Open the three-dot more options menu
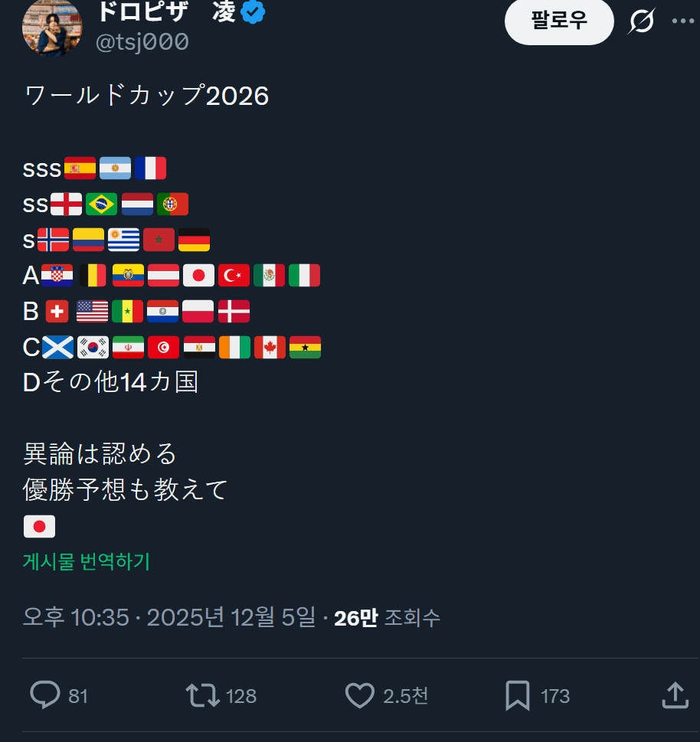Viewport: 700px width, 742px height. [x=682, y=21]
